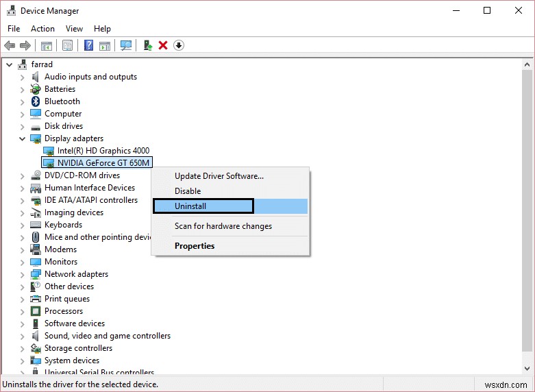Click the Back arrow toolbar icon

coord(10,45)
